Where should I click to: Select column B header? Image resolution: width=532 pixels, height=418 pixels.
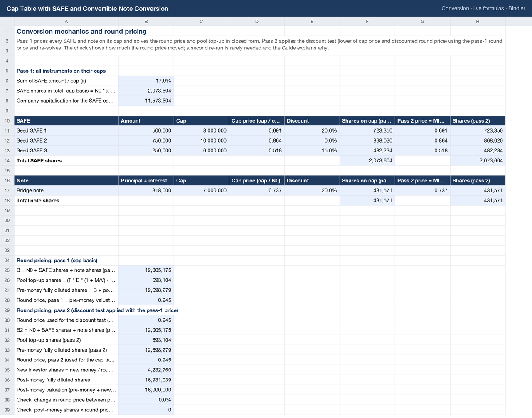pyautogui.click(x=146, y=21)
